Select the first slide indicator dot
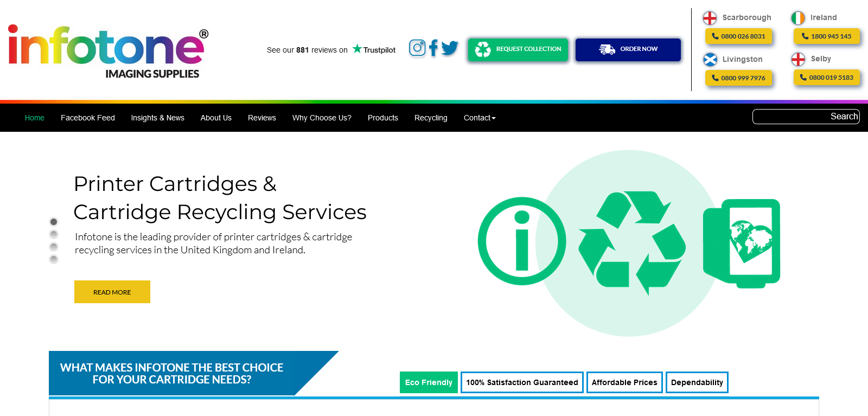This screenshot has height=416, width=868. point(54,222)
